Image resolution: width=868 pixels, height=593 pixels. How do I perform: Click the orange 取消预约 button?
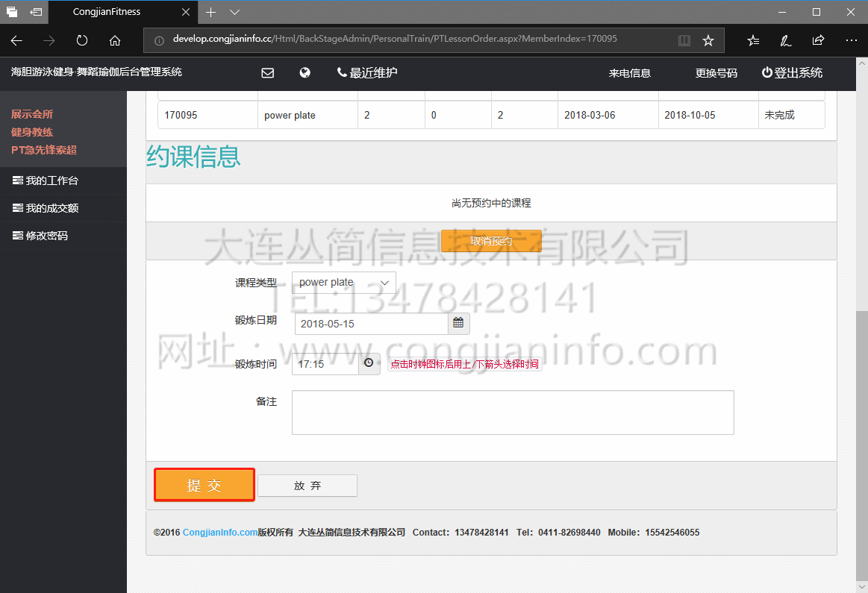coord(491,241)
